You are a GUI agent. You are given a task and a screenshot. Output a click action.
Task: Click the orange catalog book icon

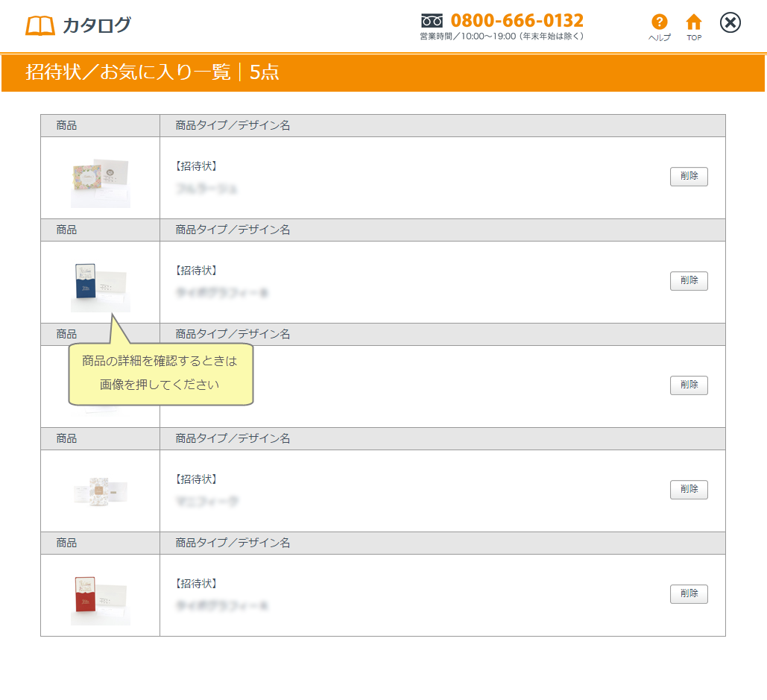click(40, 25)
